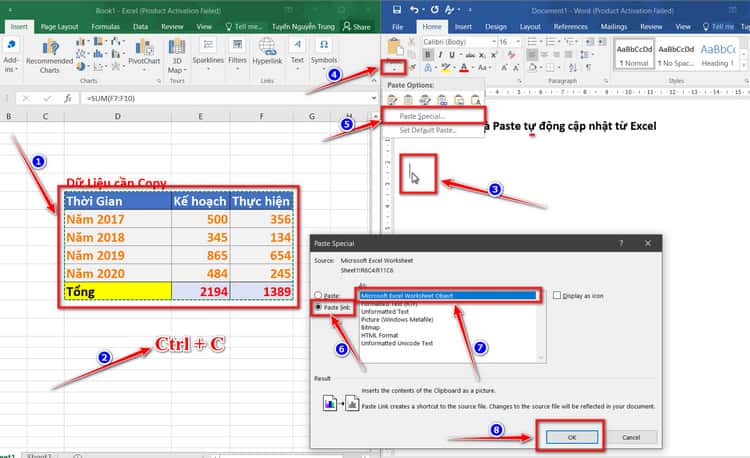The image size is (750, 458).
Task: Click OK in the Paste Special dialog
Action: (x=572, y=437)
